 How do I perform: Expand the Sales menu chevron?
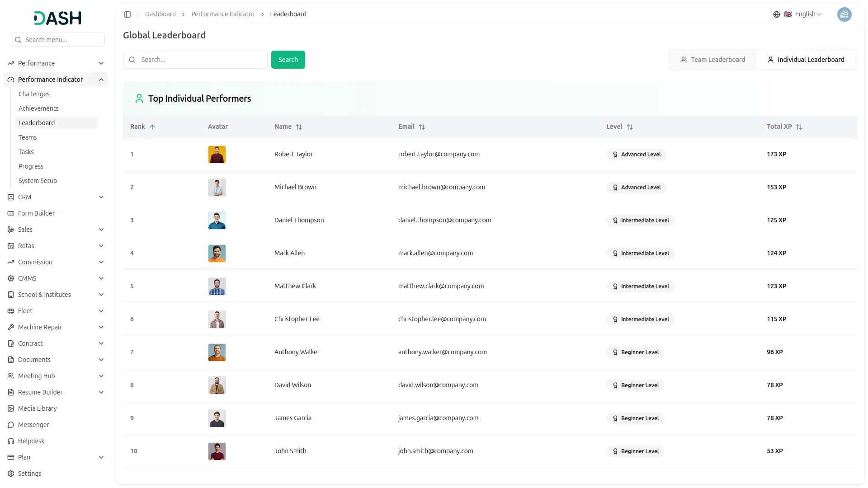tap(101, 230)
